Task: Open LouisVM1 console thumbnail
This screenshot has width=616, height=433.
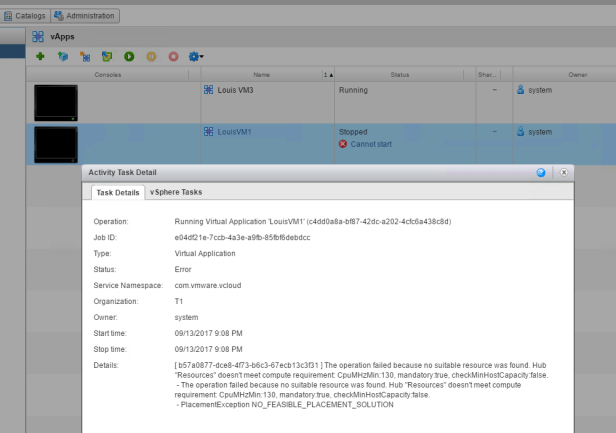Action: click(56, 145)
